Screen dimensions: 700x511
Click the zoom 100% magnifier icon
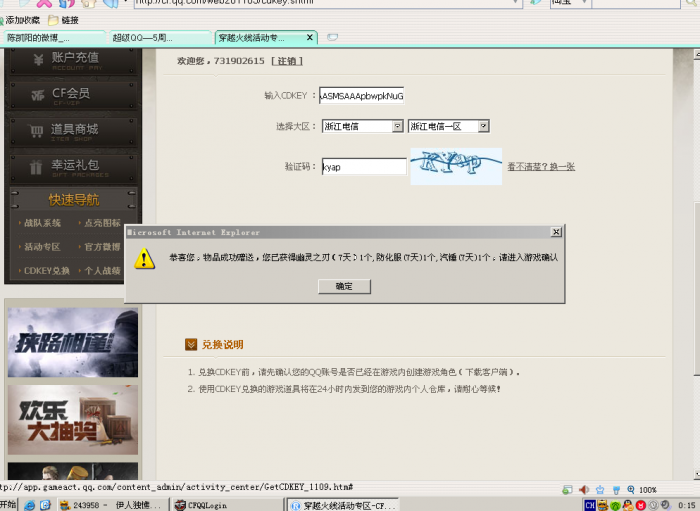pyautogui.click(x=631, y=490)
